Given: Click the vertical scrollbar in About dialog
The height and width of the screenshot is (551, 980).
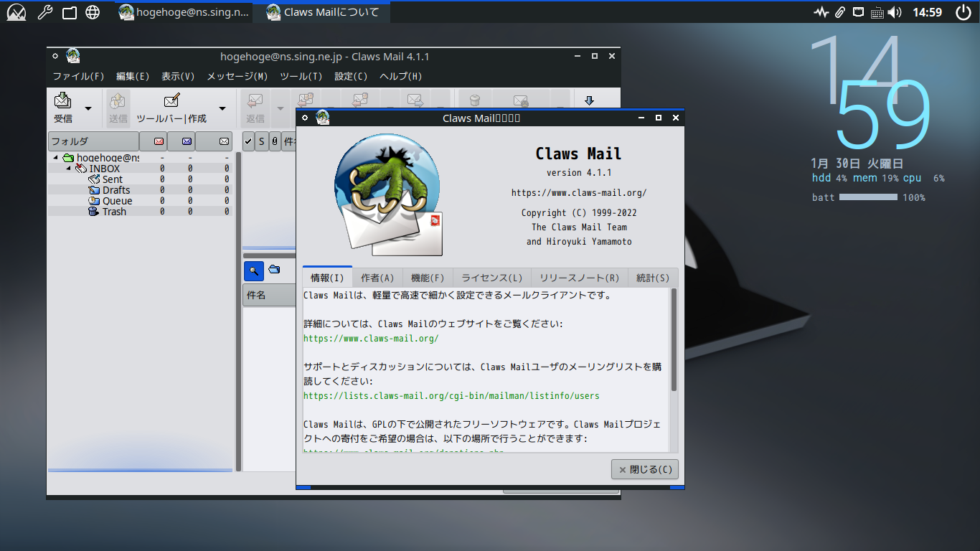Looking at the screenshot, I should pyautogui.click(x=674, y=340).
